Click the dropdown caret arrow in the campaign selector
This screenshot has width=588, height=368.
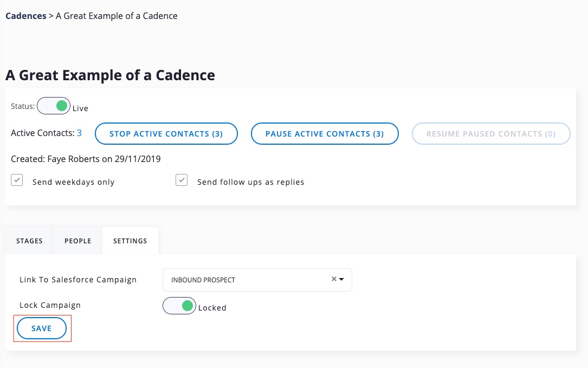pyautogui.click(x=341, y=280)
